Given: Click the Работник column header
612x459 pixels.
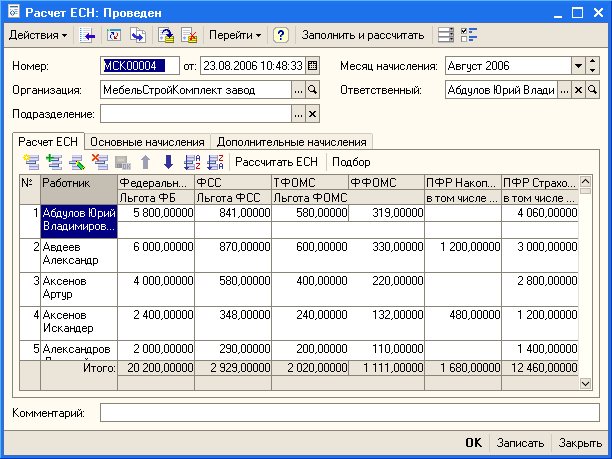Looking at the screenshot, I should click(79, 190).
